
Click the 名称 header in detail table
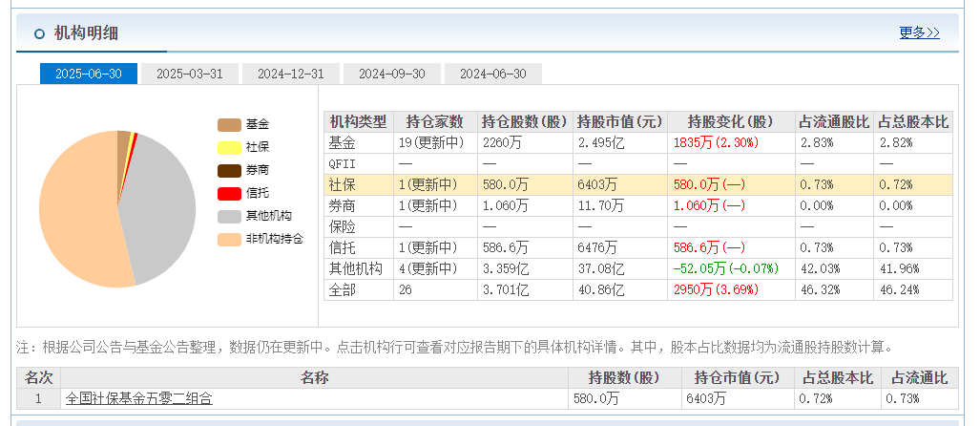coord(314,378)
